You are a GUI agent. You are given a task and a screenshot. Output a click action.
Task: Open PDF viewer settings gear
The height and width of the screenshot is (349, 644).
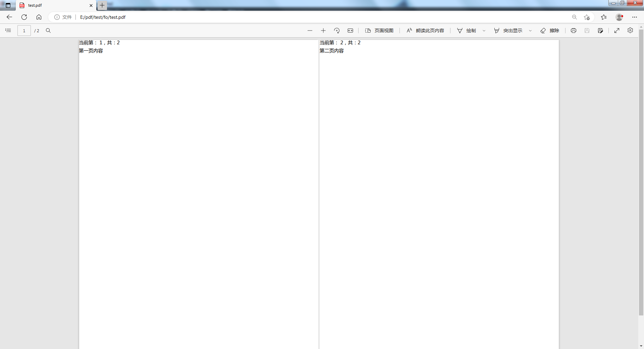(x=630, y=31)
